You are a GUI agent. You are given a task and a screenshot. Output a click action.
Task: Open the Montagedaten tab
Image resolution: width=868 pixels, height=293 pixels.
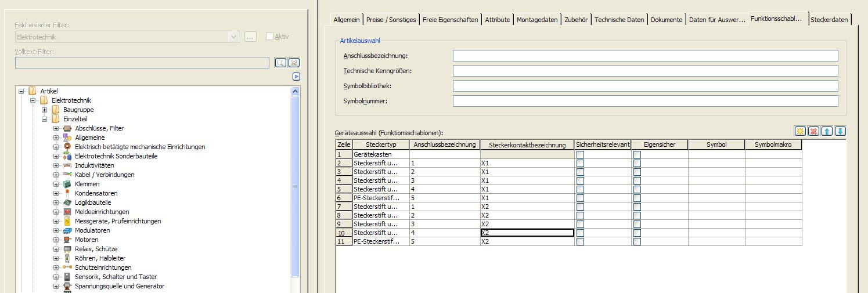click(x=537, y=20)
